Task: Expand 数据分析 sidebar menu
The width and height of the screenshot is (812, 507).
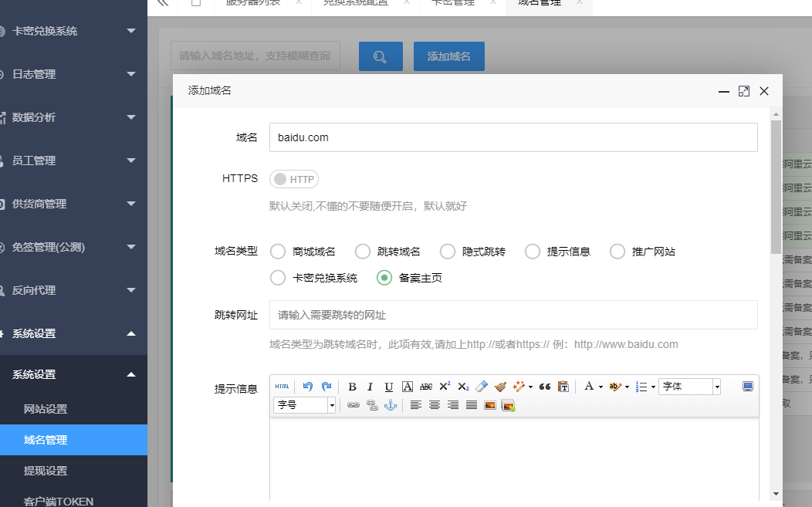Action: (73, 117)
